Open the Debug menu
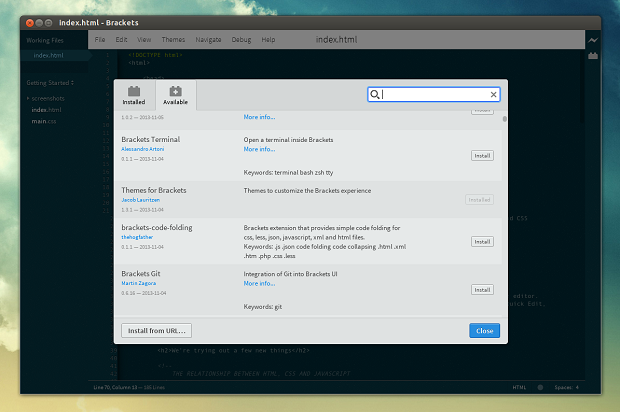The image size is (620, 412). pyautogui.click(x=242, y=40)
